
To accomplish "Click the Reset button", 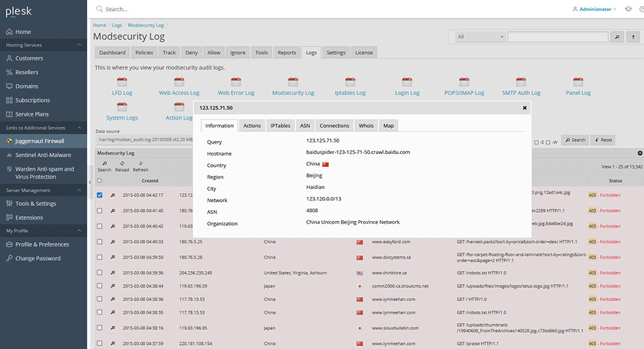I will (x=604, y=140).
